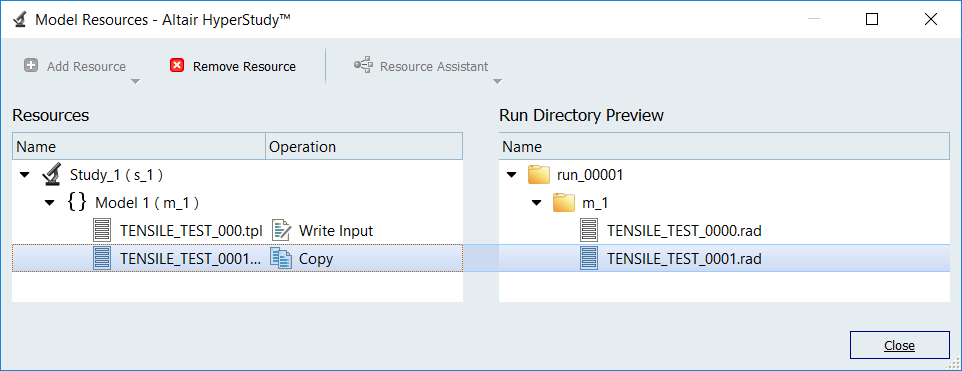Screen dimensions: 962x371
Task: Collapse the run_00001 folder node
Action: point(512,175)
